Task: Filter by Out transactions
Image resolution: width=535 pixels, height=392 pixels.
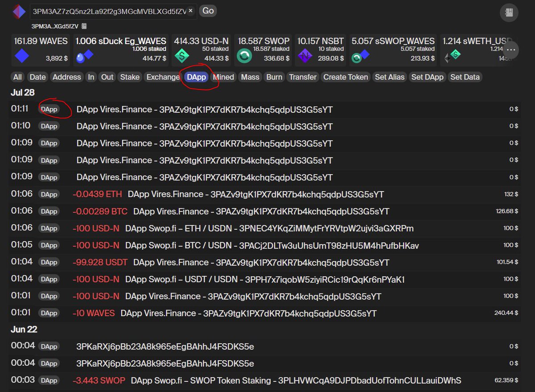Action: (x=107, y=77)
